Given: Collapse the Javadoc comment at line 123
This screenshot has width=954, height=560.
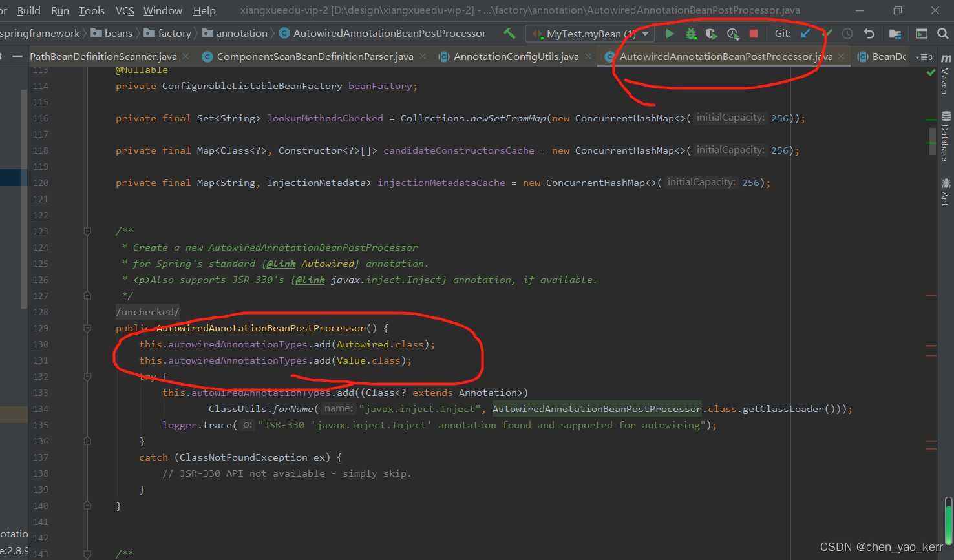Looking at the screenshot, I should (87, 231).
